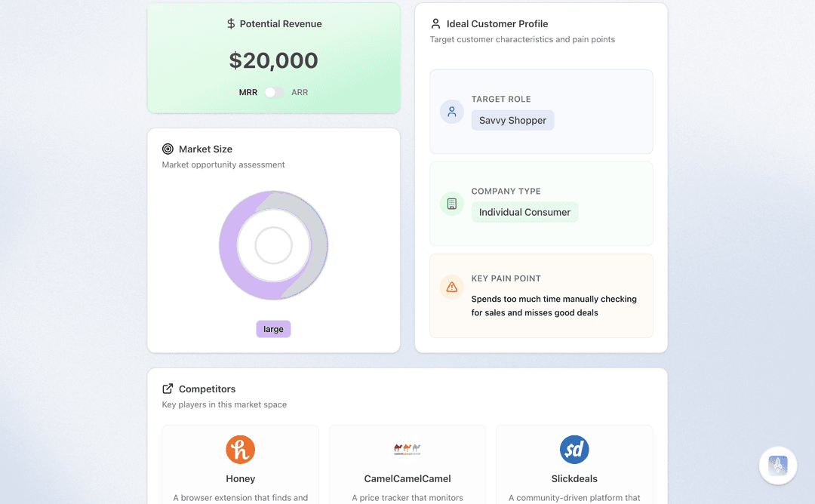Click the external link icon beside Competitors
This screenshot has width=815, height=504.
point(168,389)
